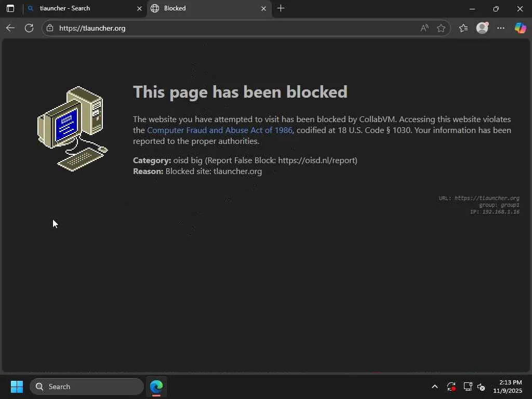This screenshot has height=399, width=532.
Task: Restore down the Edge window
Action: tap(496, 8)
